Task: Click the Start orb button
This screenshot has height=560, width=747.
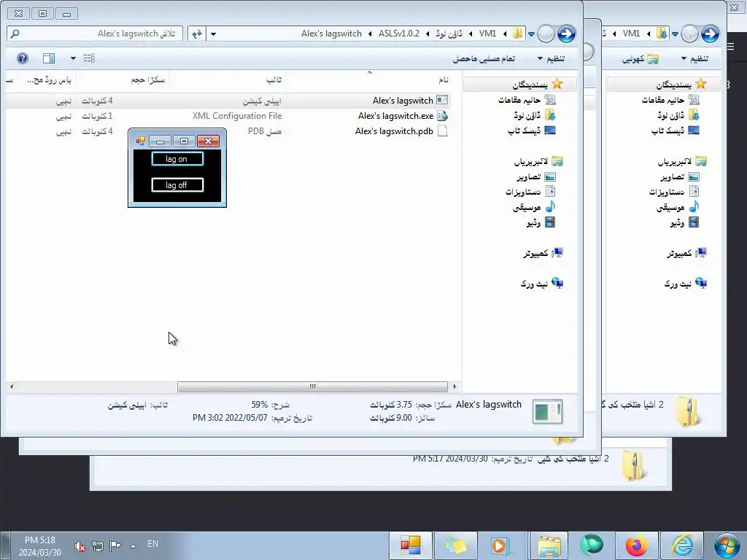Action: [x=727, y=545]
